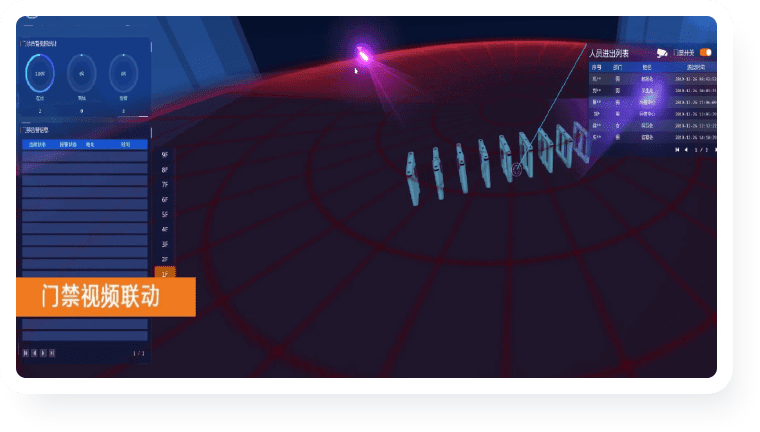Click the glowing purple camera in 3D scene
The width and height of the screenshot is (760, 432).
[363, 55]
